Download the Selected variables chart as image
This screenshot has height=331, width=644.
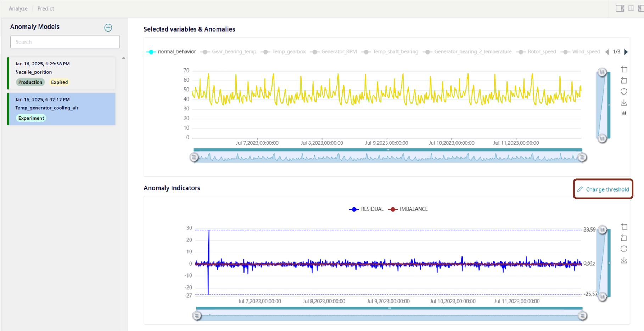tap(624, 103)
